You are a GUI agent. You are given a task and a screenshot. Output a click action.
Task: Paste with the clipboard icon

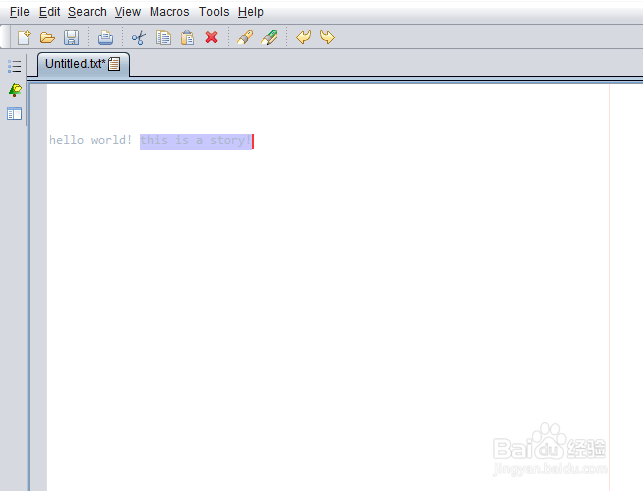(187, 38)
